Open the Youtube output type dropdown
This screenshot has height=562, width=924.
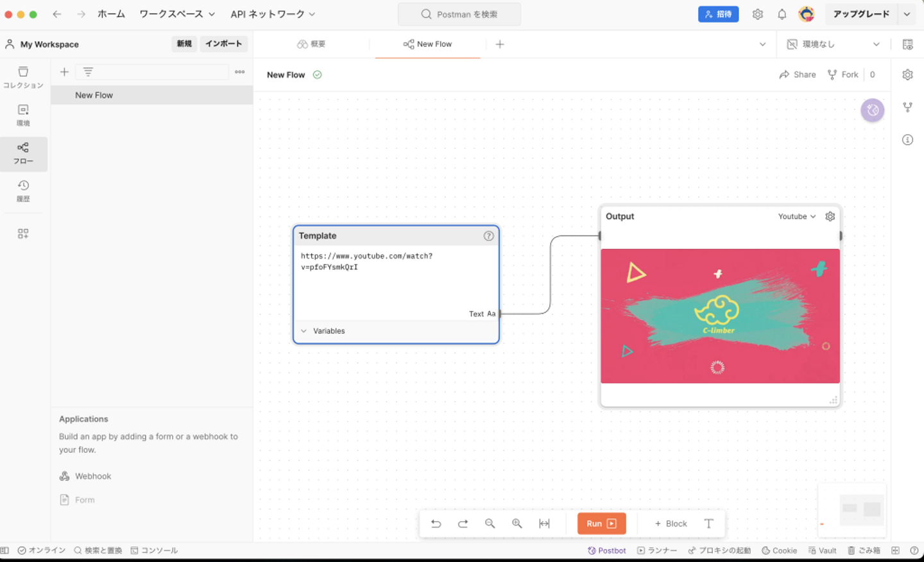pos(796,216)
